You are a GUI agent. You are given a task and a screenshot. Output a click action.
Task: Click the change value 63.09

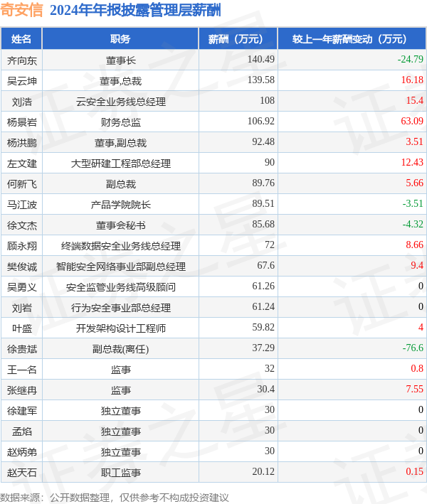tap(412, 121)
